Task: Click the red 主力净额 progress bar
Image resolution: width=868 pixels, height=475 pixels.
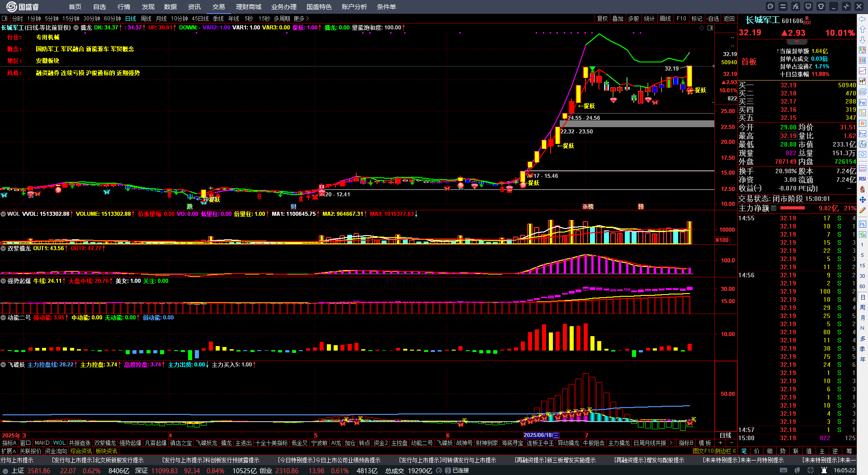Action: 793,208
